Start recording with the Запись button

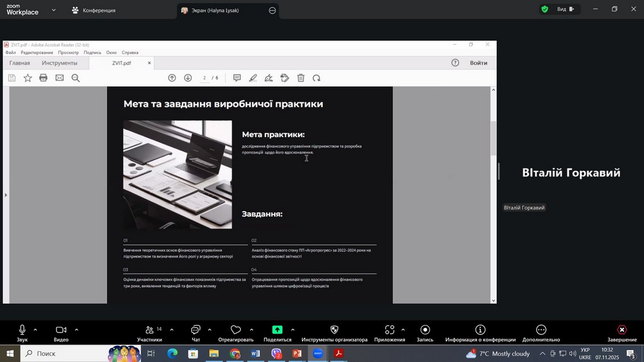coord(425,330)
